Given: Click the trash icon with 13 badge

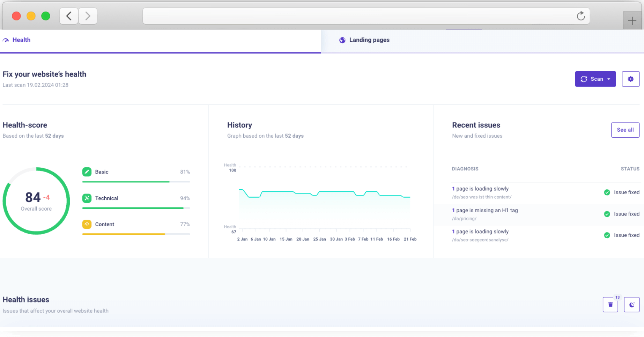Looking at the screenshot, I should point(610,305).
